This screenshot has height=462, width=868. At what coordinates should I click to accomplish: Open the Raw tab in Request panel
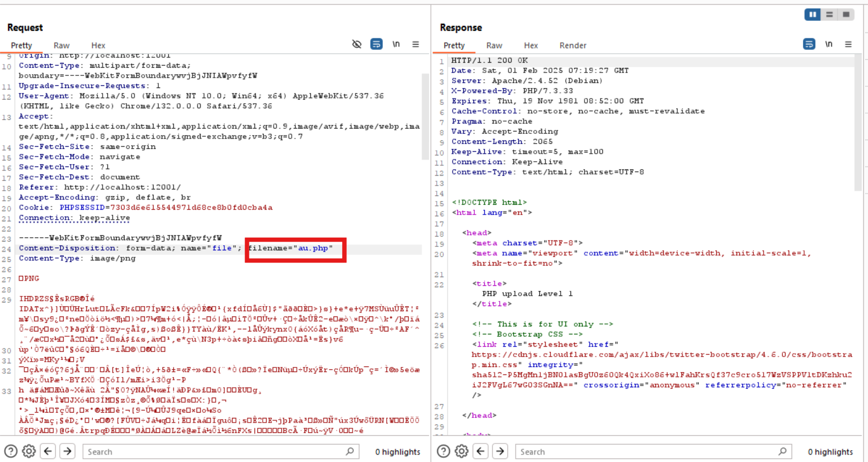[x=61, y=45]
